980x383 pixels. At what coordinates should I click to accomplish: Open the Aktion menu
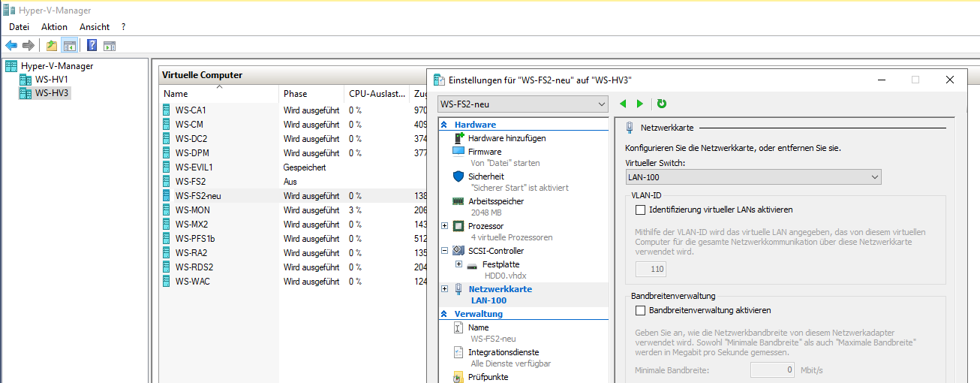(54, 26)
